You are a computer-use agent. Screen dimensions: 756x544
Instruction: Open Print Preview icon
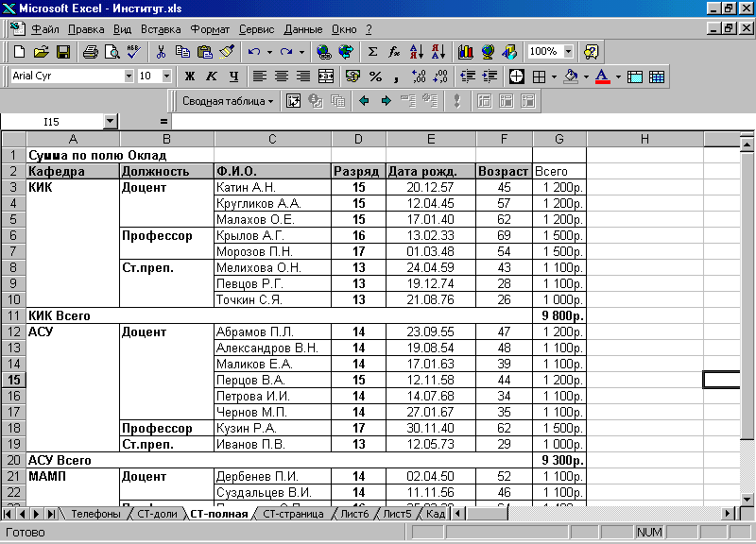[x=112, y=52]
